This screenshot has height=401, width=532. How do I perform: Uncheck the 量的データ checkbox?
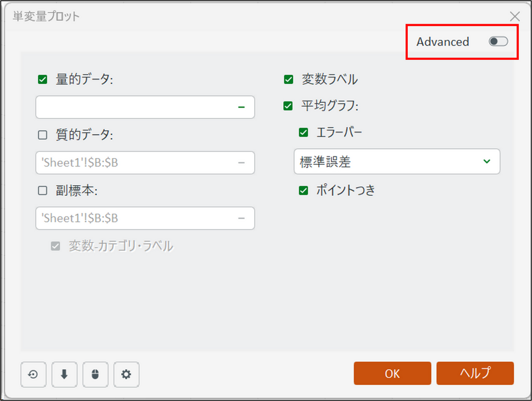pyautogui.click(x=43, y=79)
